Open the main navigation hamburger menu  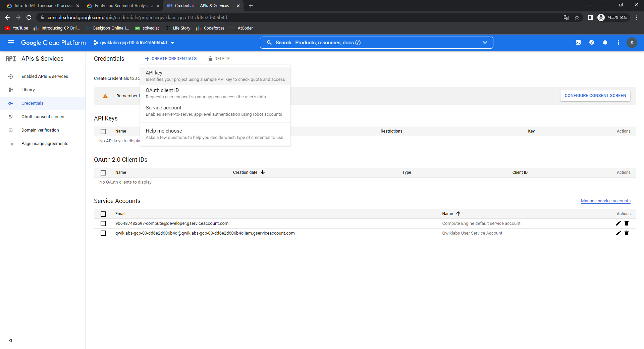pos(11,43)
